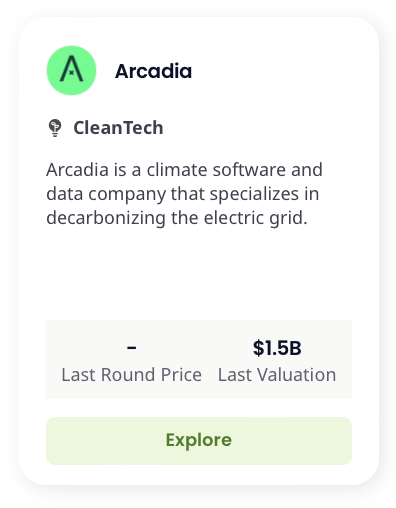Click "data company" in the description
This screenshot has width=396, height=508.
106,194
